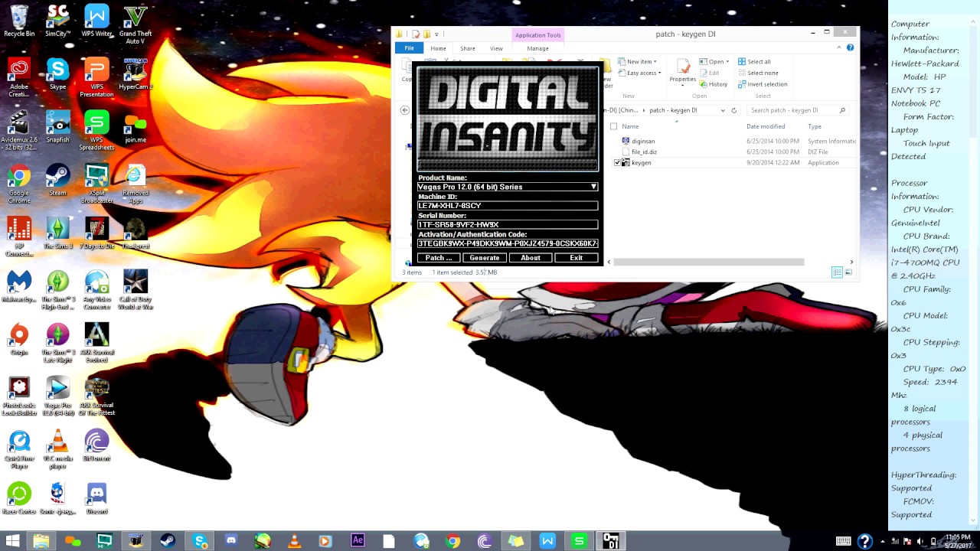Open the Recycle Bin desktop icon
The image size is (980, 551).
click(x=19, y=21)
